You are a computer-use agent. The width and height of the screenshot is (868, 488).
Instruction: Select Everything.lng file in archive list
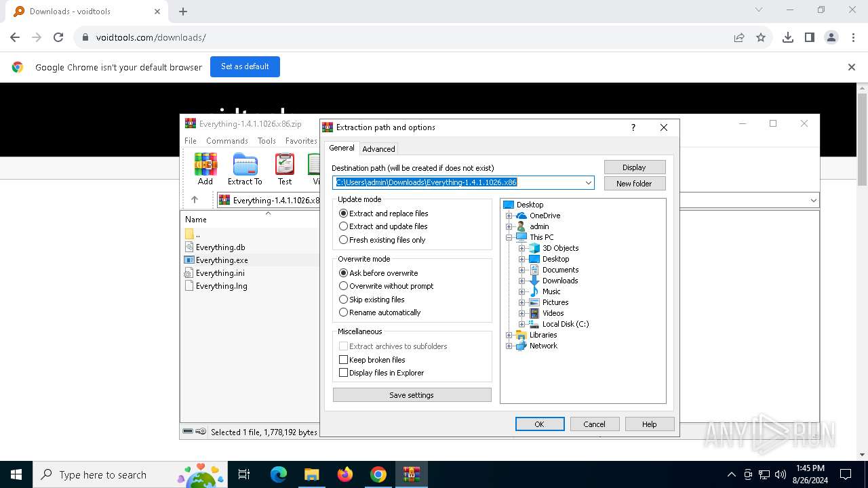tap(221, 286)
